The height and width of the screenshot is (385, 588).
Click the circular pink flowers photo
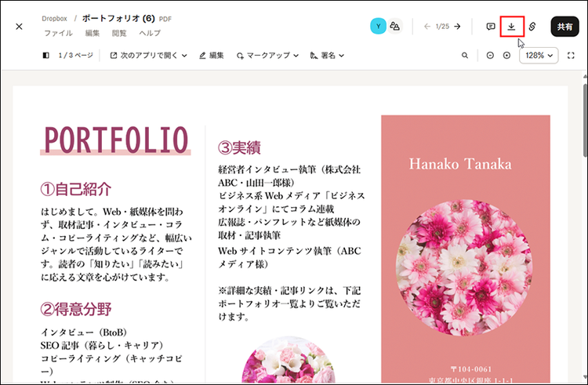pos(464,267)
